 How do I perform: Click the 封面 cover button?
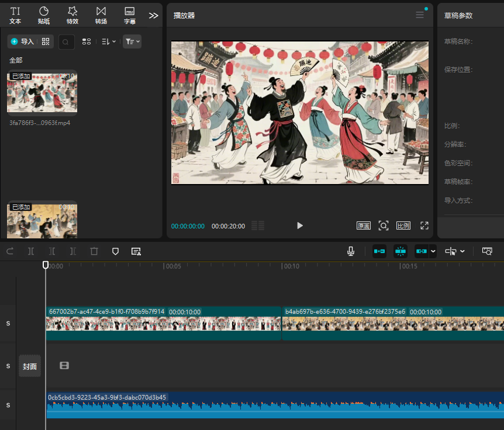[x=30, y=366]
